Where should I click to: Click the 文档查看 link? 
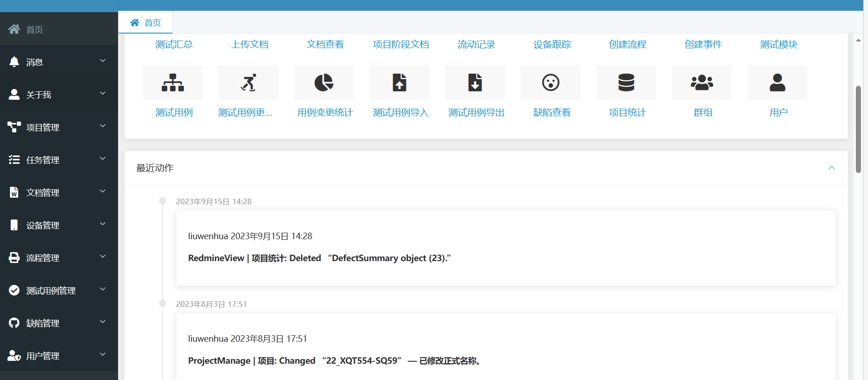point(325,44)
